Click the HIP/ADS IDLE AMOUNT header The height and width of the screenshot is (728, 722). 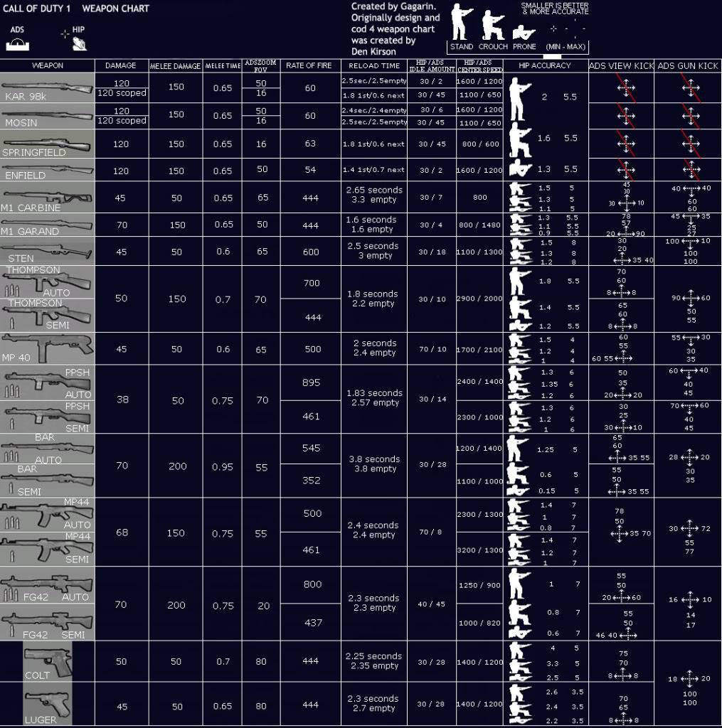pos(432,65)
